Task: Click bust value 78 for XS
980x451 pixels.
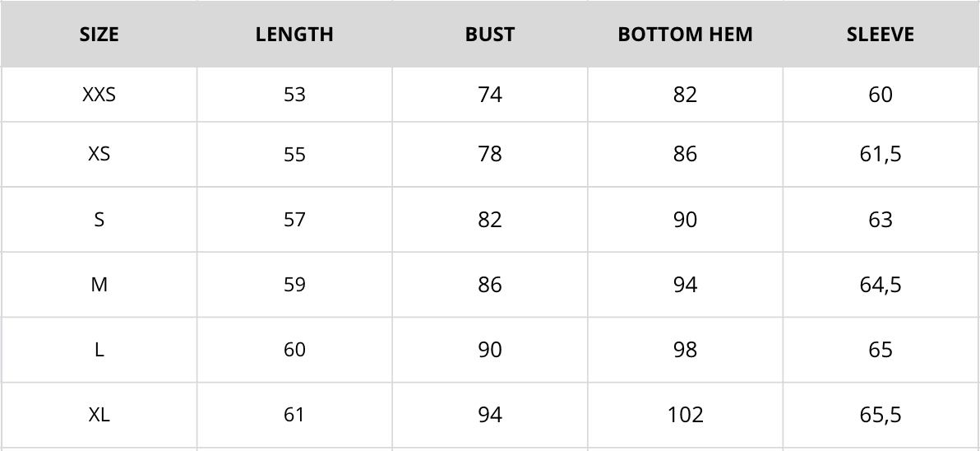Action: click(490, 154)
